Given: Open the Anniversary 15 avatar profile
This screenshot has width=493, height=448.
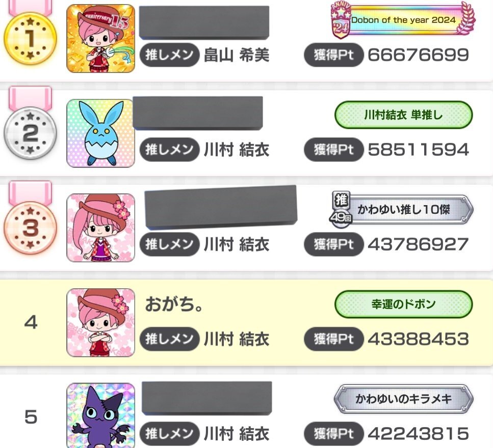Looking at the screenshot, I should coord(100,38).
